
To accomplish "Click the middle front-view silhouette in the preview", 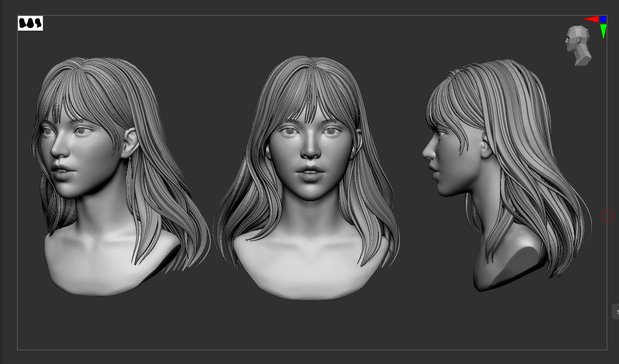I will click(30, 23).
